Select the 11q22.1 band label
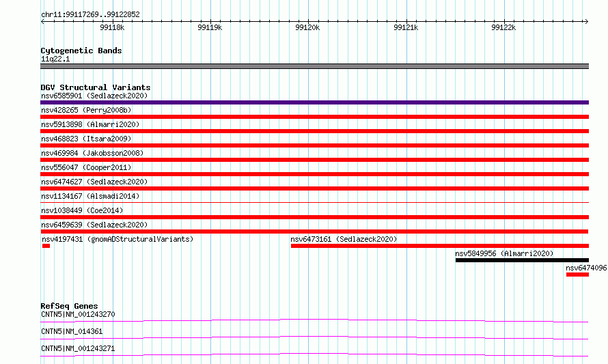 (x=55, y=59)
